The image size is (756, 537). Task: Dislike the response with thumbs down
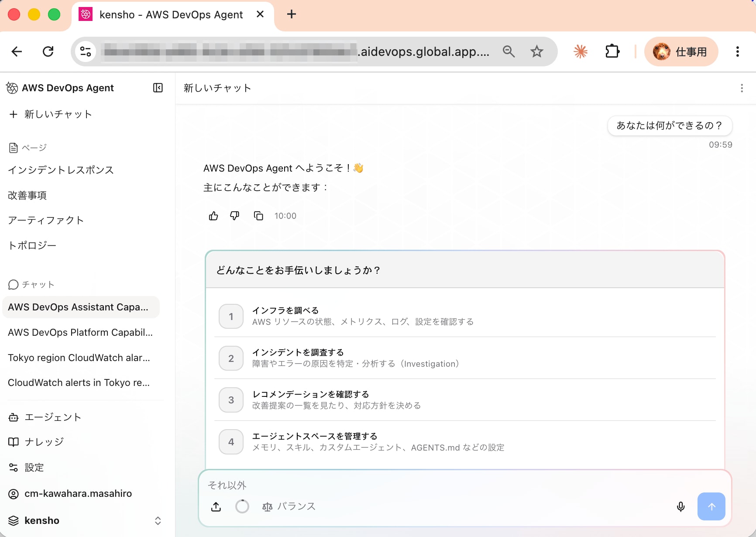click(235, 216)
